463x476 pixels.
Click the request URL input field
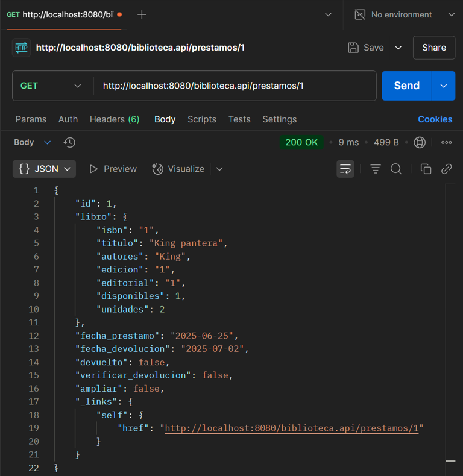(x=235, y=86)
